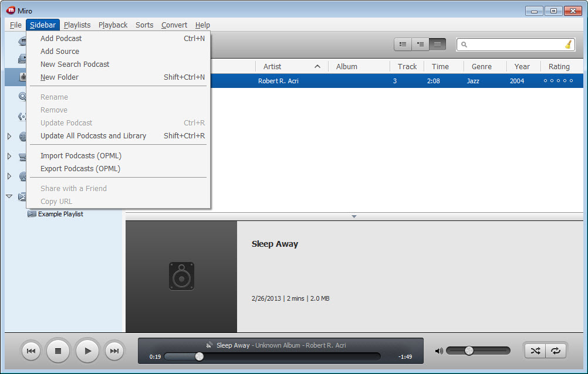Set rating with the first rating dot
588x374 pixels.
[x=545, y=81]
